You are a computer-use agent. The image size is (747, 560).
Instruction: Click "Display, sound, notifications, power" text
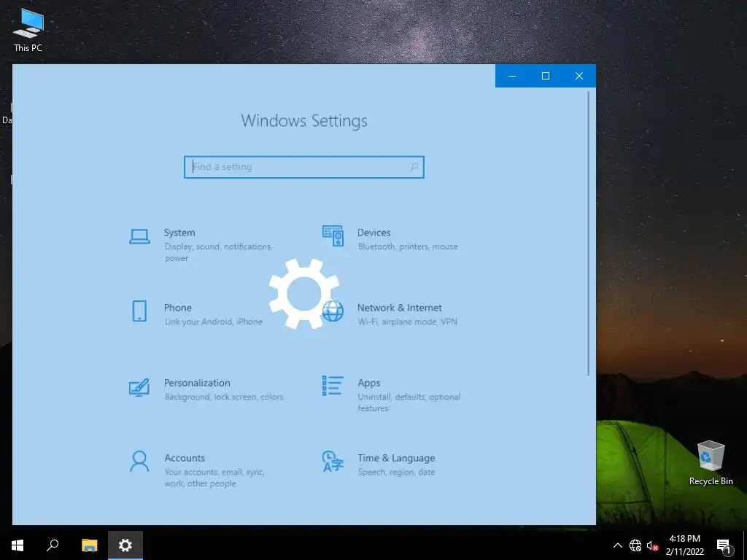(219, 252)
